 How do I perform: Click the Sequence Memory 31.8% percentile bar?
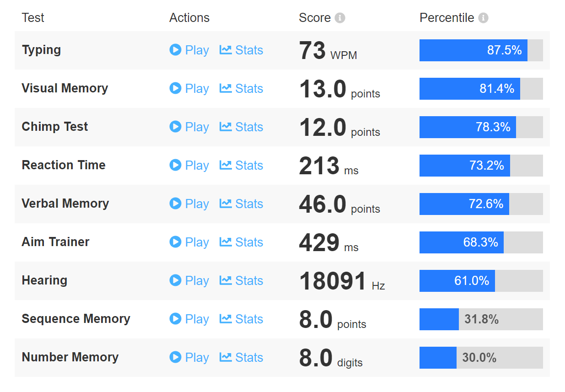[x=481, y=319]
